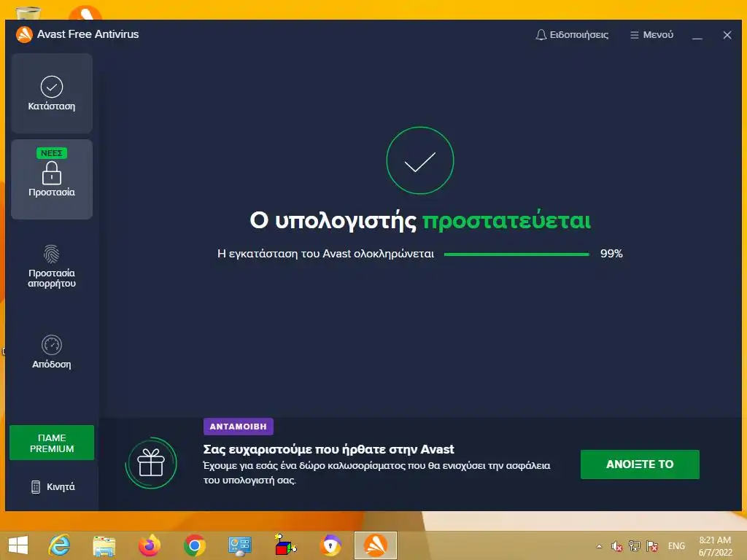The height and width of the screenshot is (560, 747).
Task: Open Προστασία απορρήτου fingerprint section
Action: 52,266
